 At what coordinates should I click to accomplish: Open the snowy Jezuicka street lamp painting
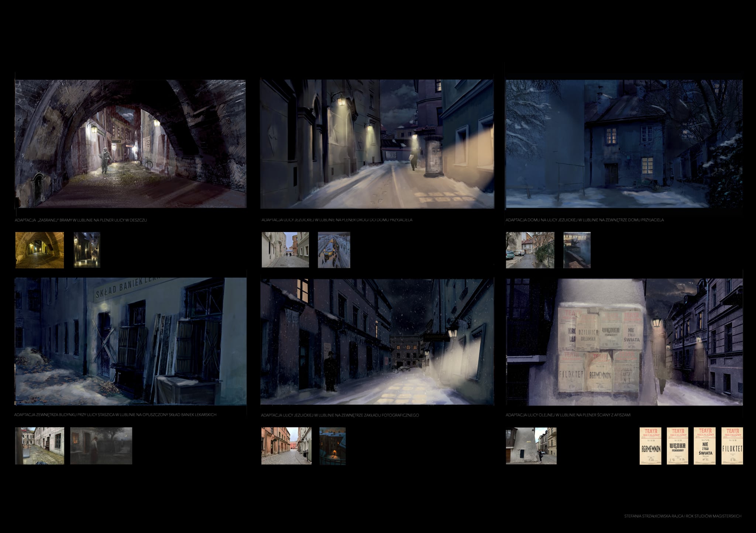click(x=377, y=144)
